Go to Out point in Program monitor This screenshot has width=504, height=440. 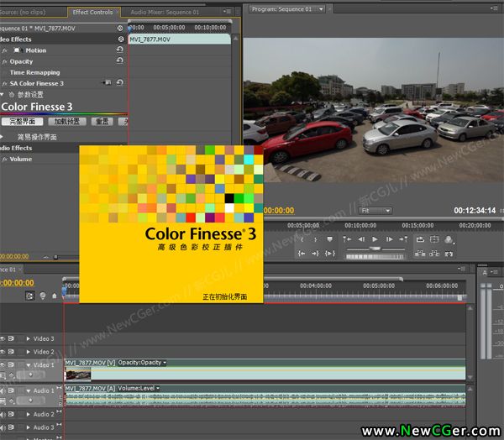pyautogui.click(x=315, y=254)
